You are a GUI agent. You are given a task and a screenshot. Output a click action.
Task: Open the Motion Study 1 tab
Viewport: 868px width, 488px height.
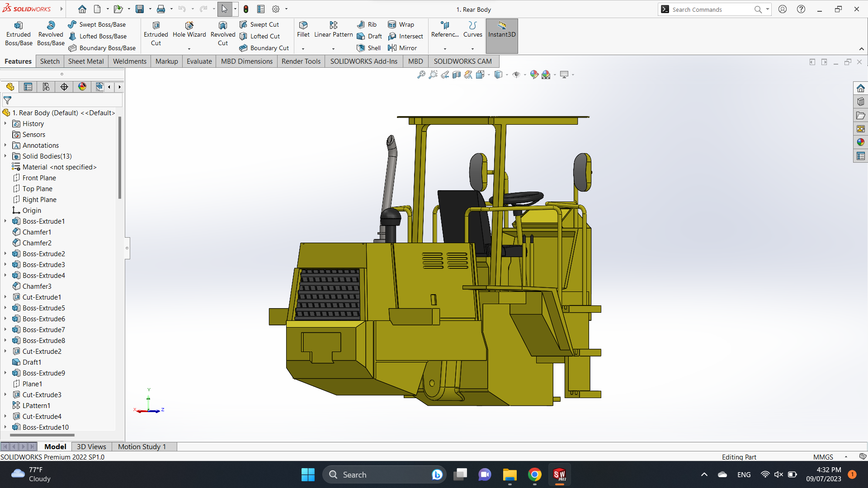coord(142,446)
